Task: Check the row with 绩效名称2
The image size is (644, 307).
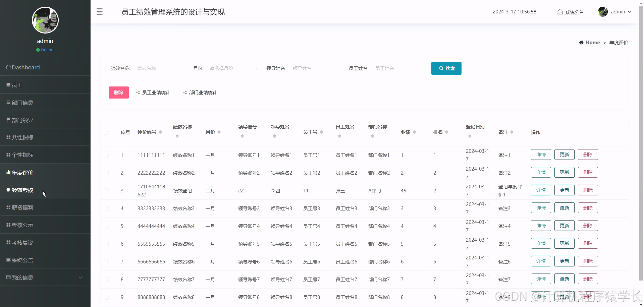Action: [106, 173]
